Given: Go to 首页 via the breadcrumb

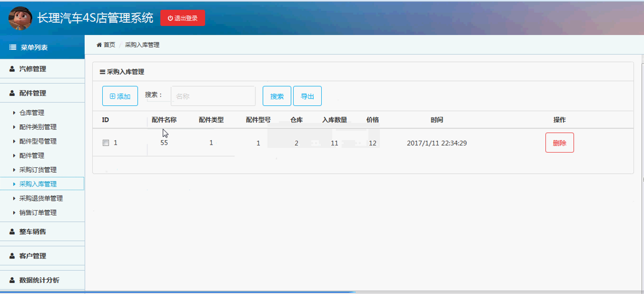Looking at the screenshot, I should click(x=109, y=45).
